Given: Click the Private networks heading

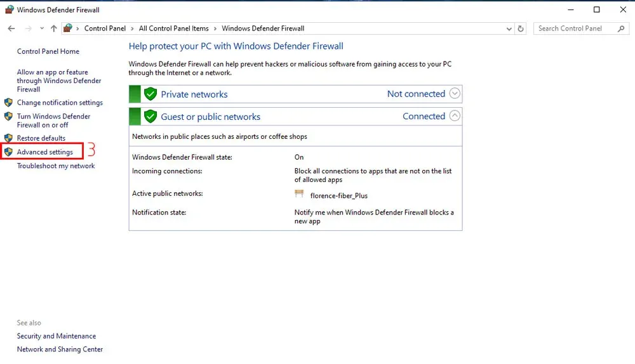Looking at the screenshot, I should click(x=194, y=94).
